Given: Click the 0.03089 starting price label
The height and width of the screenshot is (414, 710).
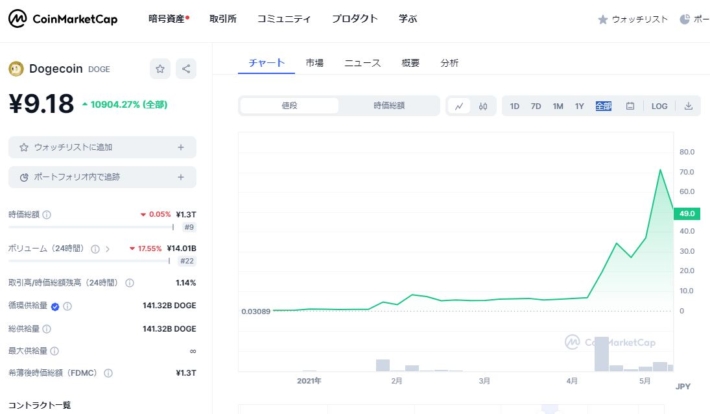Looking at the screenshot, I should click(256, 312).
